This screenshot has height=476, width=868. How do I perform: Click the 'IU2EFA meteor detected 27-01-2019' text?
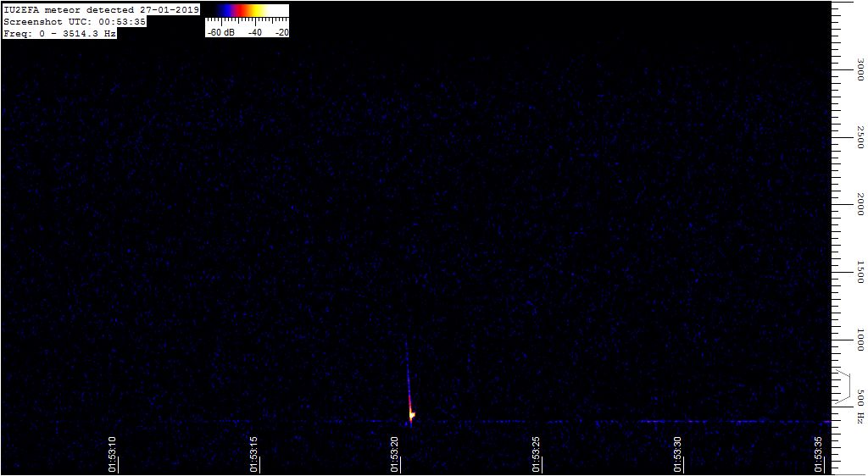click(x=102, y=10)
